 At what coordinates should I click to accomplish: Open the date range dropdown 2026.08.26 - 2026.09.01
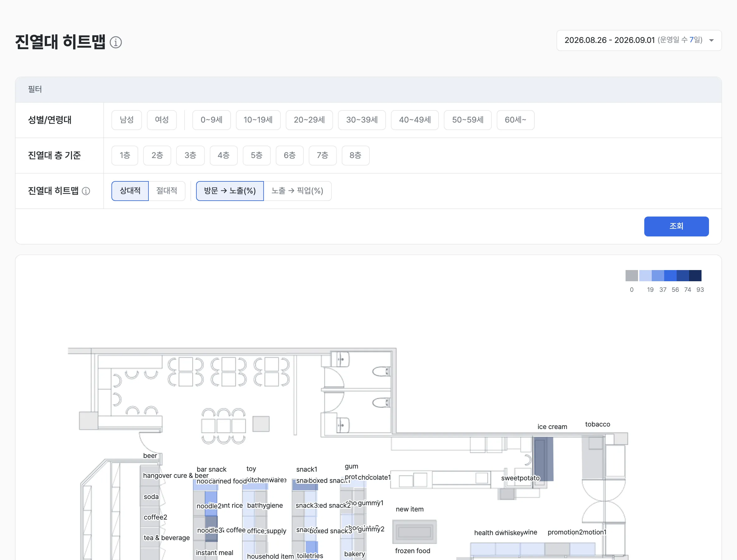point(639,40)
